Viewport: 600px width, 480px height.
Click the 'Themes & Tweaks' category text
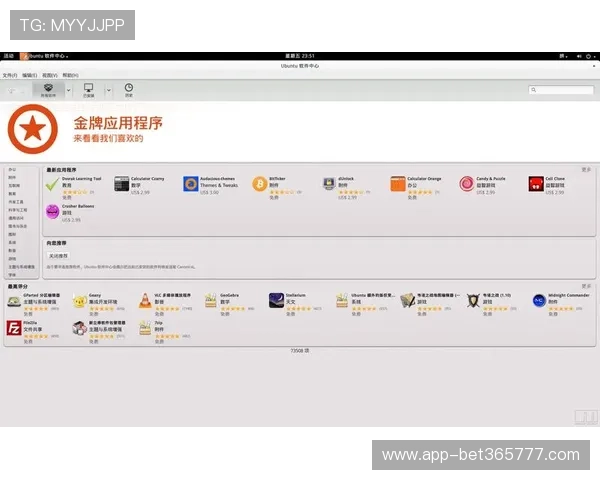tap(219, 185)
